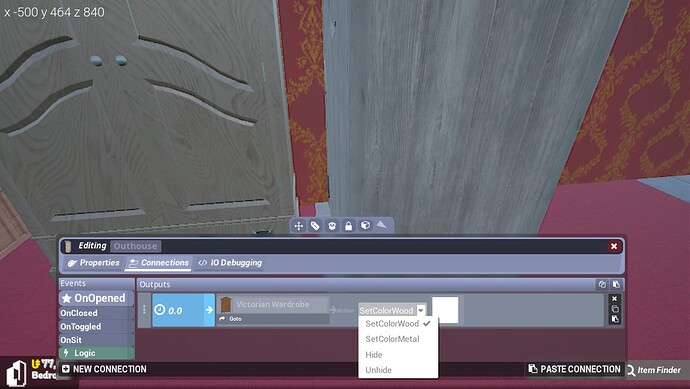
Task: Click the copy-all icon in Outputs header
Action: [602, 284]
